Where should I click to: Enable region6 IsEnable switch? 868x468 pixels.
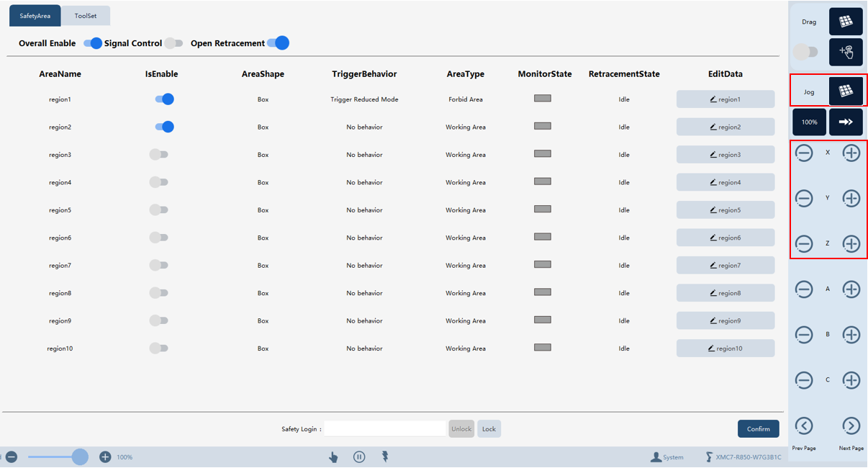pos(158,238)
